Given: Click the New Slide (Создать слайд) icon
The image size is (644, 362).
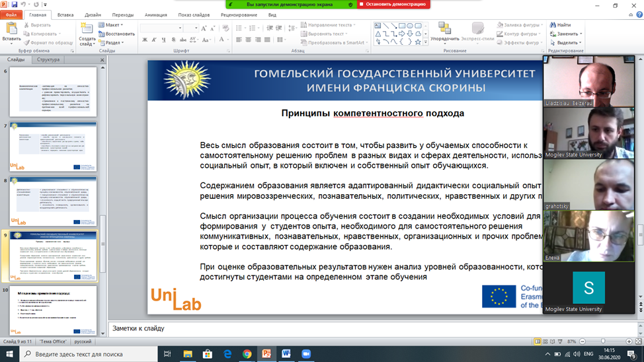Looking at the screenshot, I should click(x=86, y=28).
